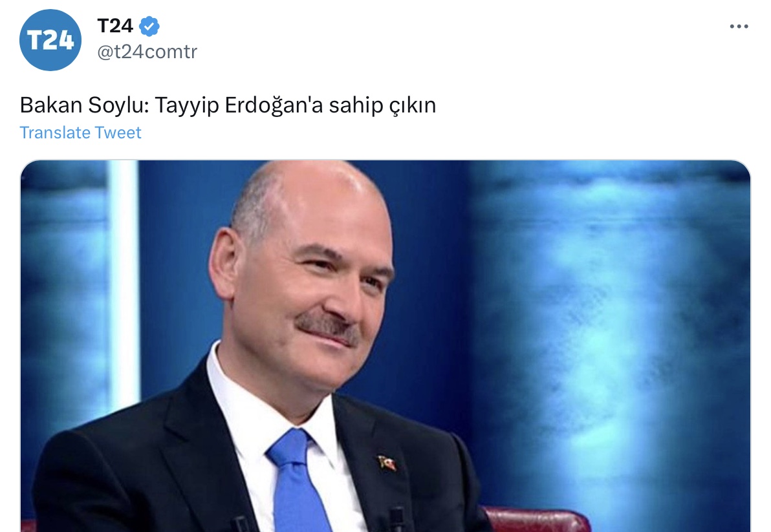771x532 pixels.
Task: Click the white T24 lettering inside the avatar
Action: pyautogui.click(x=50, y=40)
